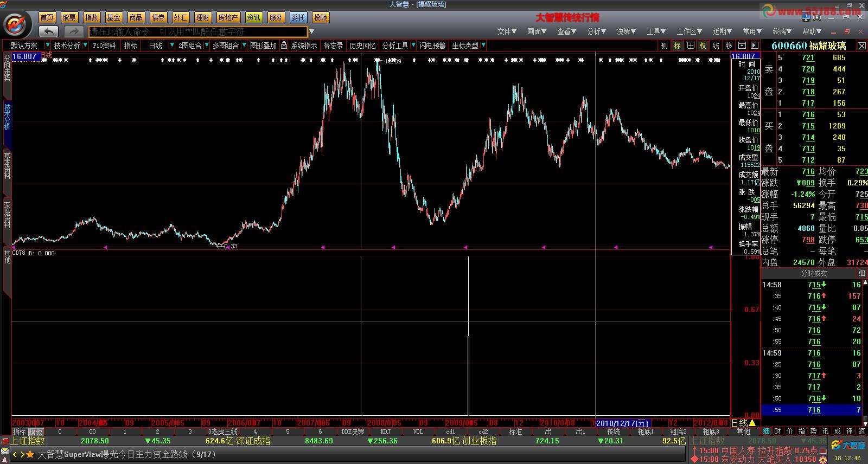The height and width of the screenshot is (464, 868).
Task: Open the 工具 menu
Action: tap(656, 31)
